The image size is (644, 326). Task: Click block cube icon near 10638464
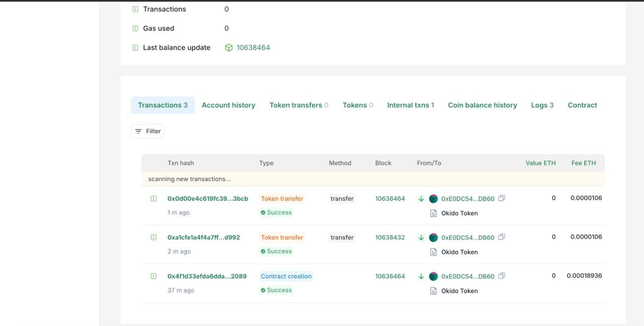[229, 48]
